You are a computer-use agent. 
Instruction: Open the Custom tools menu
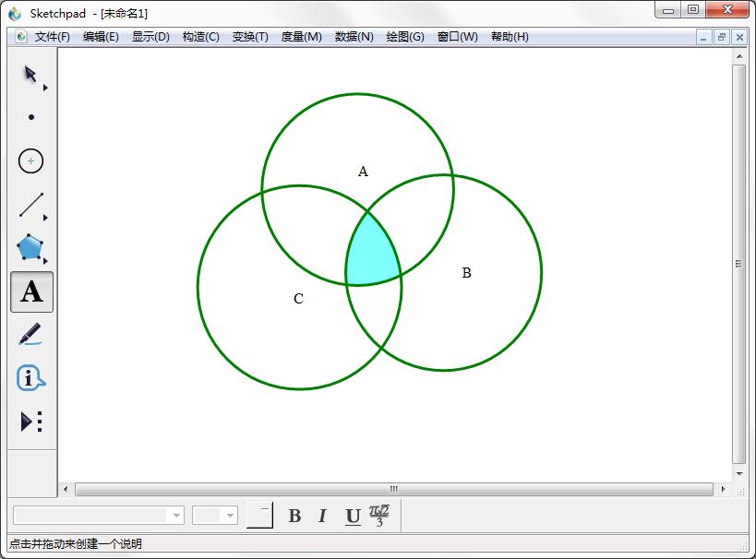coord(31,422)
